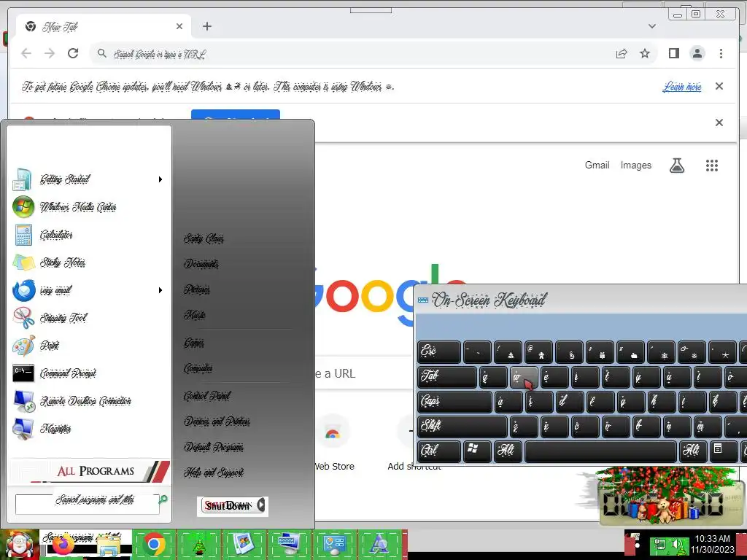Dismiss the Windows update notice bar
This screenshot has height=560, width=747.
(719, 86)
